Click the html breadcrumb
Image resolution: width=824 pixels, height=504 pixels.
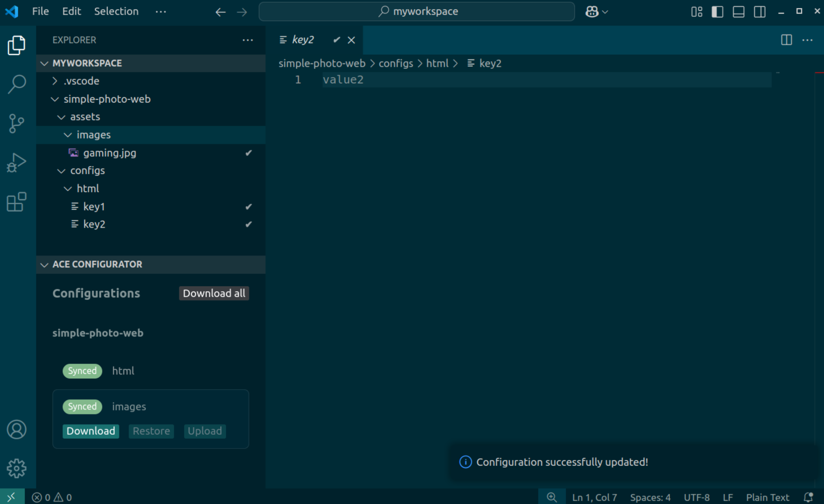437,63
